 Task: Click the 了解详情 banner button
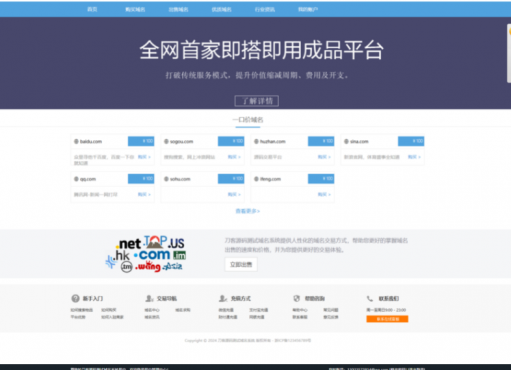pos(257,101)
